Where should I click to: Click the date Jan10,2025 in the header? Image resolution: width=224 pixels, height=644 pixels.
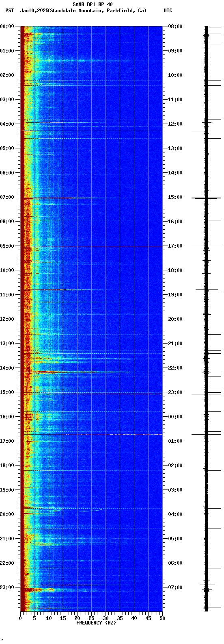tap(34, 11)
